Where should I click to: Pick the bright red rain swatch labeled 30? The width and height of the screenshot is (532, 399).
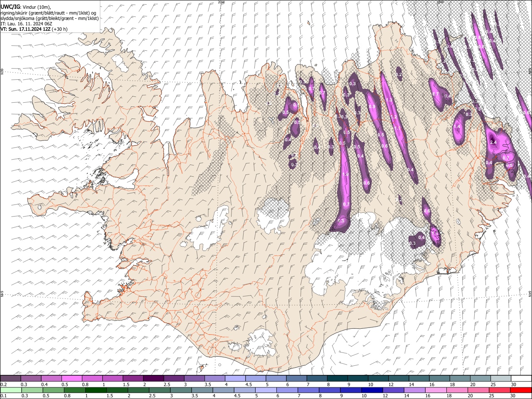(x=521, y=390)
